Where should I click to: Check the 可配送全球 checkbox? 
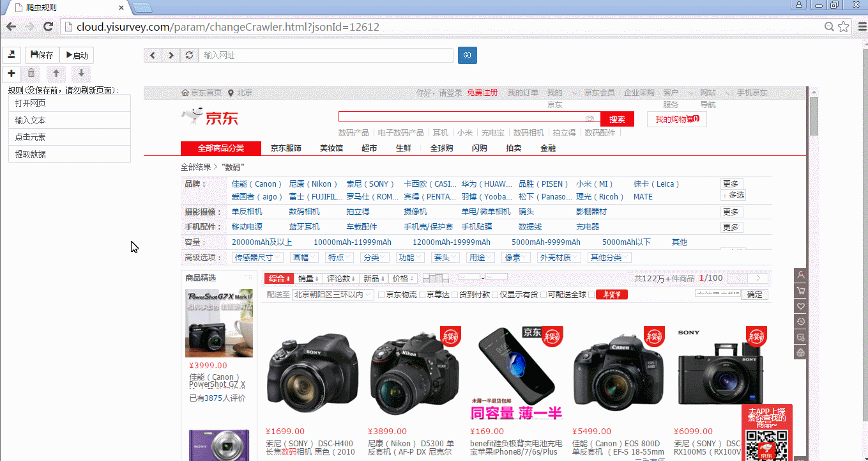pyautogui.click(x=543, y=295)
